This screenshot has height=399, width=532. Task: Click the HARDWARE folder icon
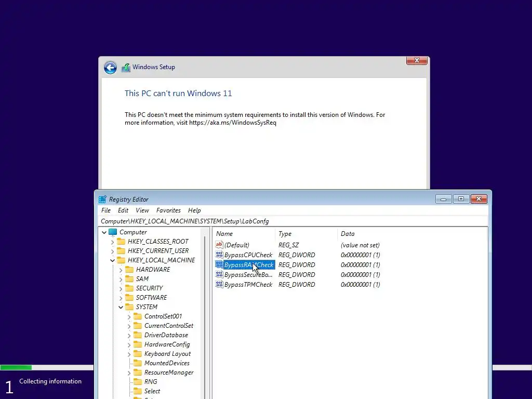click(129, 270)
